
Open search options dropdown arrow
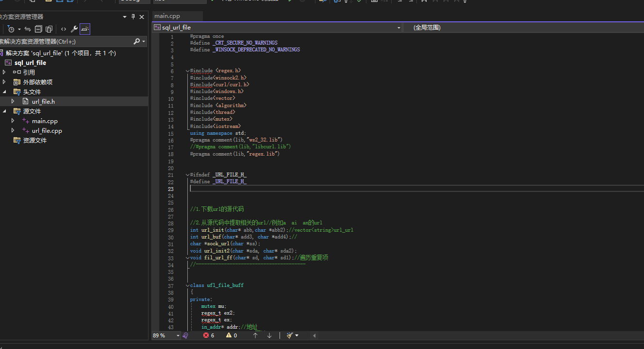(144, 42)
